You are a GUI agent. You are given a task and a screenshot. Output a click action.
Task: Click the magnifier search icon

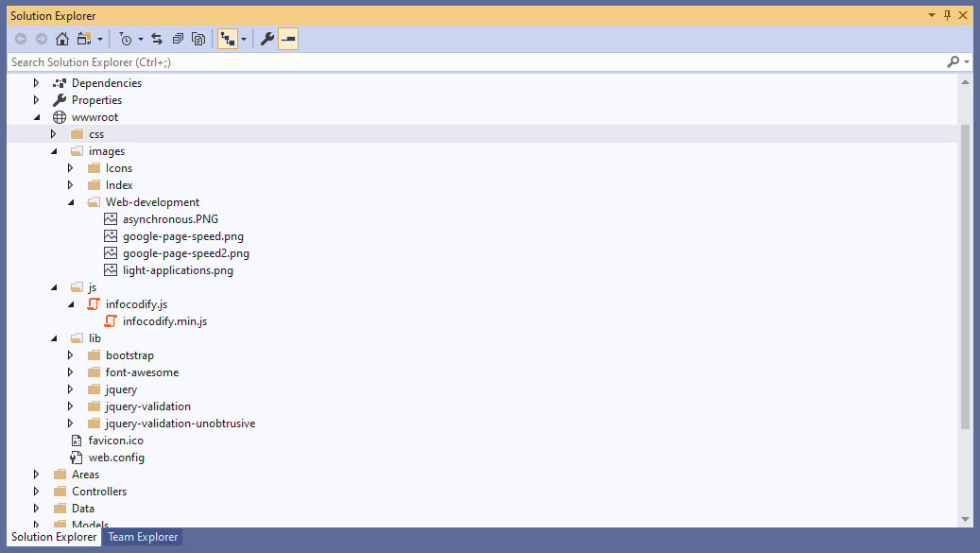click(x=953, y=61)
